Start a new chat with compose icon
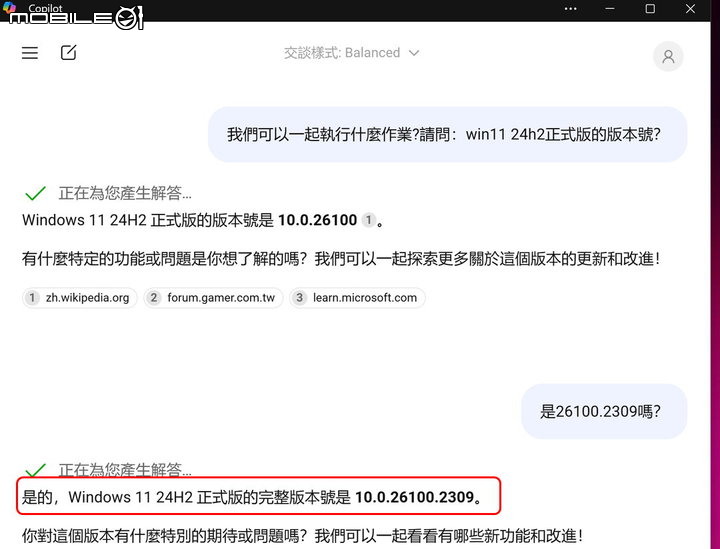Image resolution: width=720 pixels, height=549 pixels. pos(68,52)
